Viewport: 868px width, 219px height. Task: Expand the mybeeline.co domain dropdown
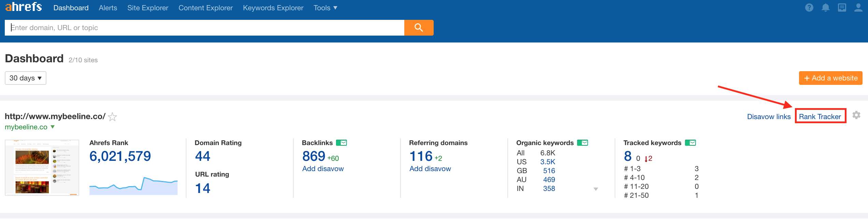pos(53,127)
